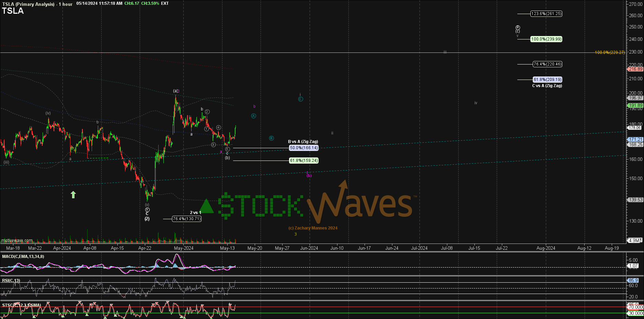Screen dimensions: 644x319
Task: Select the 76.4%(130.71) retracement label
Action: (187, 219)
